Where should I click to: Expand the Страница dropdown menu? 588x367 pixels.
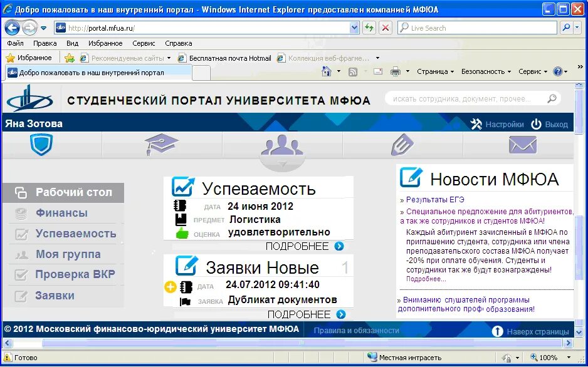click(x=436, y=71)
